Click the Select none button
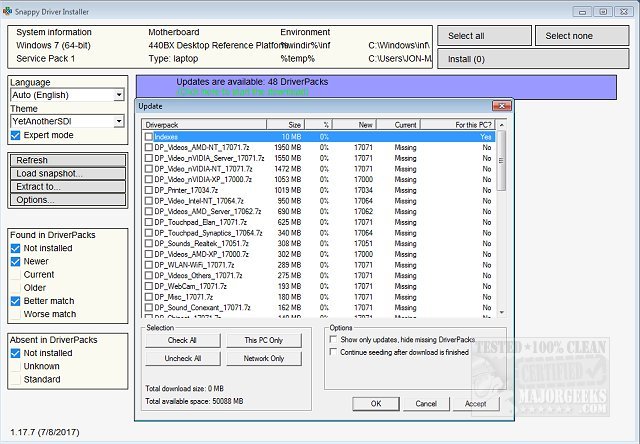The width and height of the screenshot is (640, 444). coord(582,36)
